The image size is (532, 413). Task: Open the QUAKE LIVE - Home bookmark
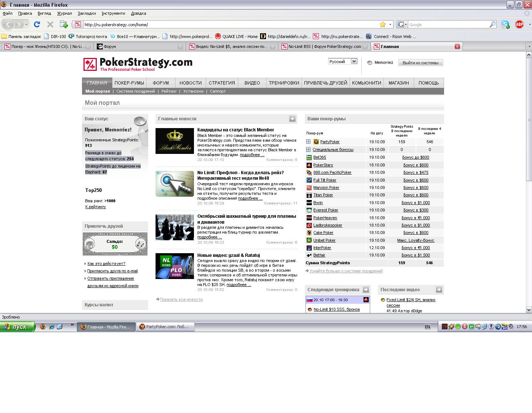(236, 36)
